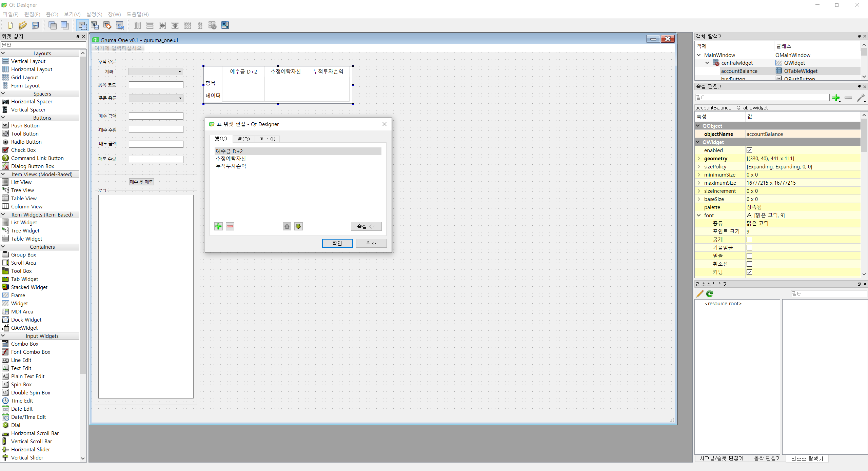Select the Edit Buddies toolbar icon
This screenshot has height=471, width=868.
tap(107, 25)
